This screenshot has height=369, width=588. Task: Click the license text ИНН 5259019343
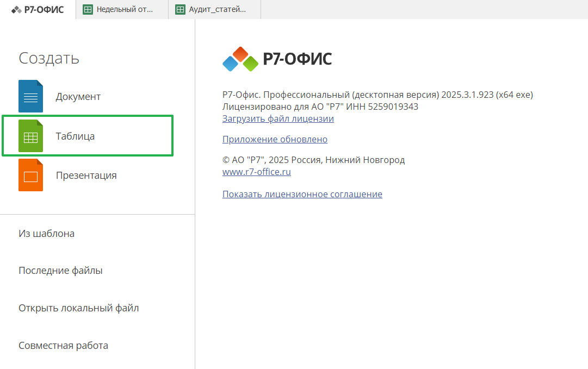pyautogui.click(x=382, y=107)
